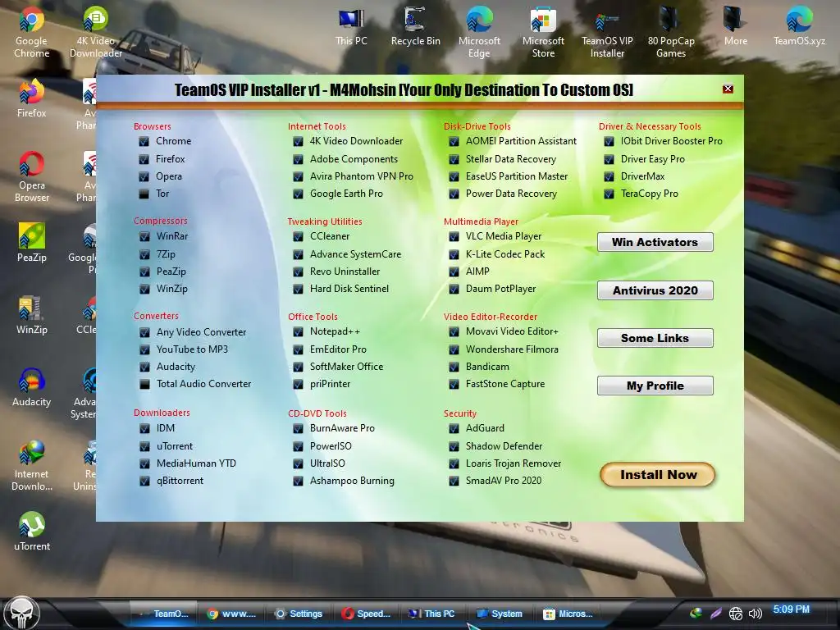The image size is (840, 630).
Task: Select the Audacity desktop icon
Action: [x=32, y=387]
